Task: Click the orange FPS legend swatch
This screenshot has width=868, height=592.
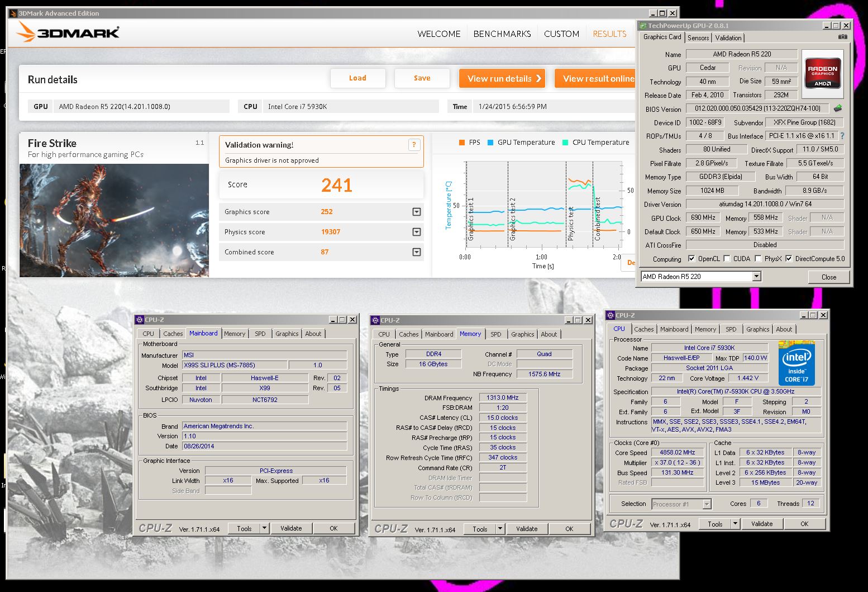Action: (x=462, y=143)
